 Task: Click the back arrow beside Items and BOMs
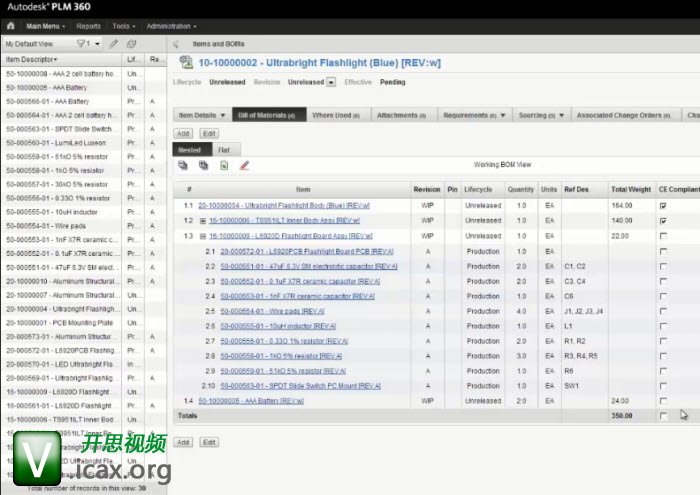(176, 44)
